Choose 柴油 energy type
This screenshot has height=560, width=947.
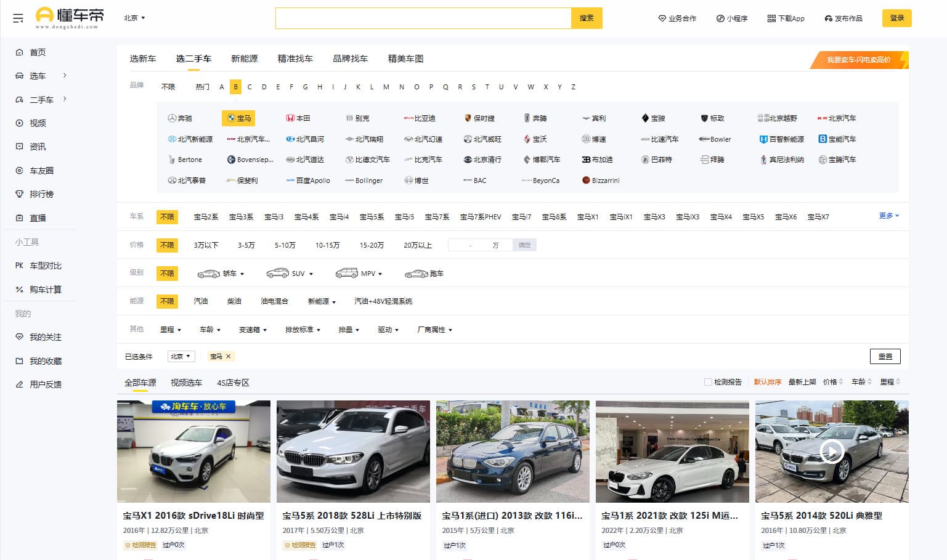coord(234,301)
